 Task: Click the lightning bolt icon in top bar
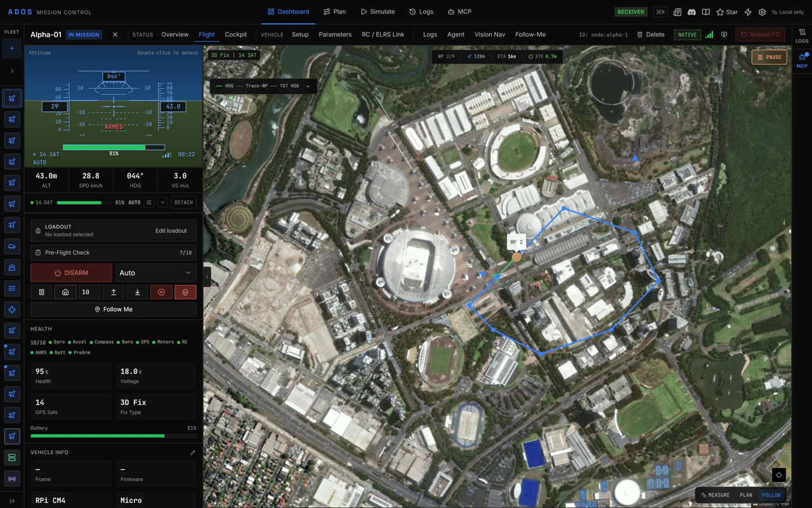click(x=748, y=12)
